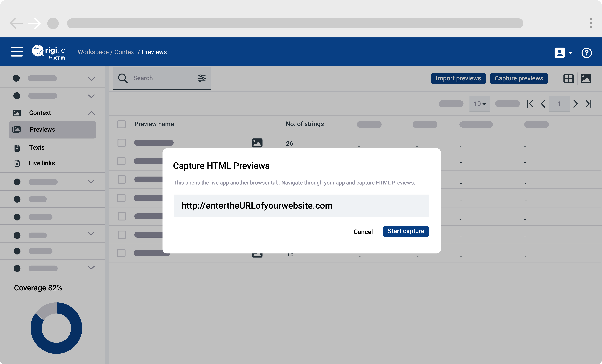The height and width of the screenshot is (364, 602).
Task: Open the user account dropdown arrow
Action: click(570, 53)
